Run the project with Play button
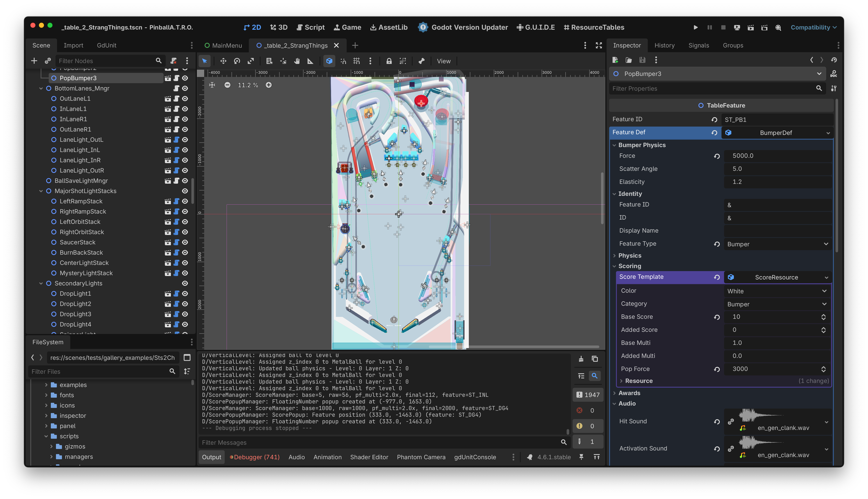The image size is (868, 499). coord(695,27)
